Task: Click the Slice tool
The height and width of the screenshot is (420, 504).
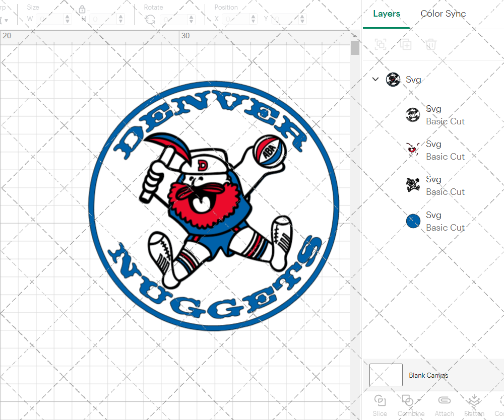Action: [x=380, y=405]
